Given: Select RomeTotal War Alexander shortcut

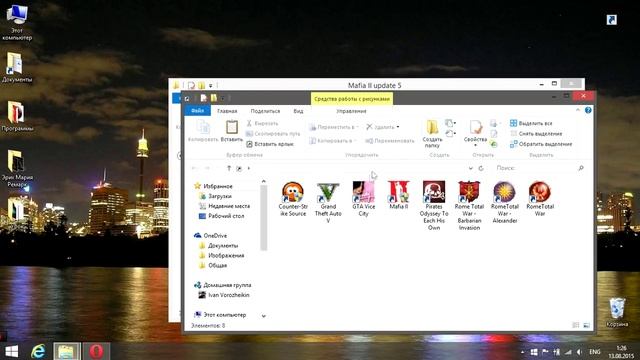Looking at the screenshot, I should tap(504, 202).
